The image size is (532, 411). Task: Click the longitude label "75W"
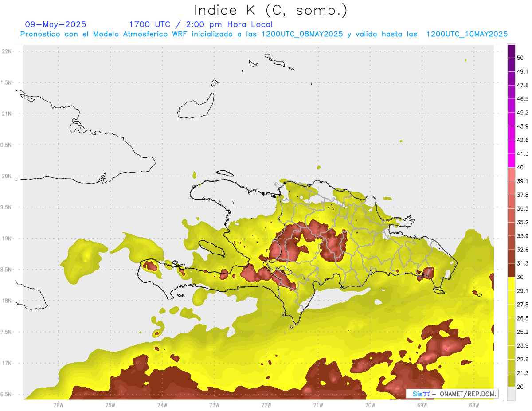[x=110, y=405]
